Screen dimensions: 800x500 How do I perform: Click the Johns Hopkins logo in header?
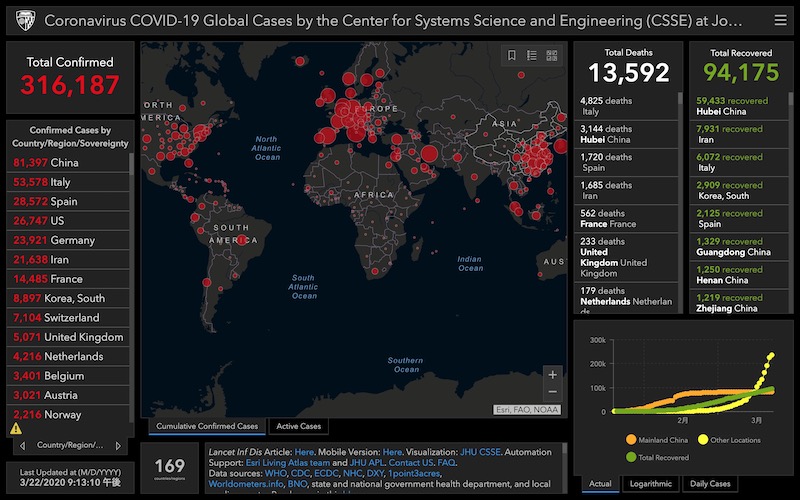(21, 20)
